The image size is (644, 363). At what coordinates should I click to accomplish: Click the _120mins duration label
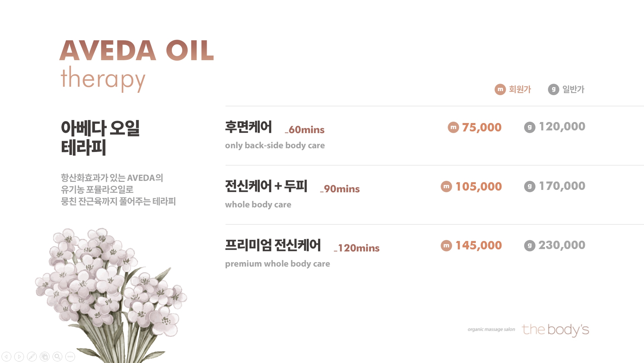pyautogui.click(x=357, y=248)
